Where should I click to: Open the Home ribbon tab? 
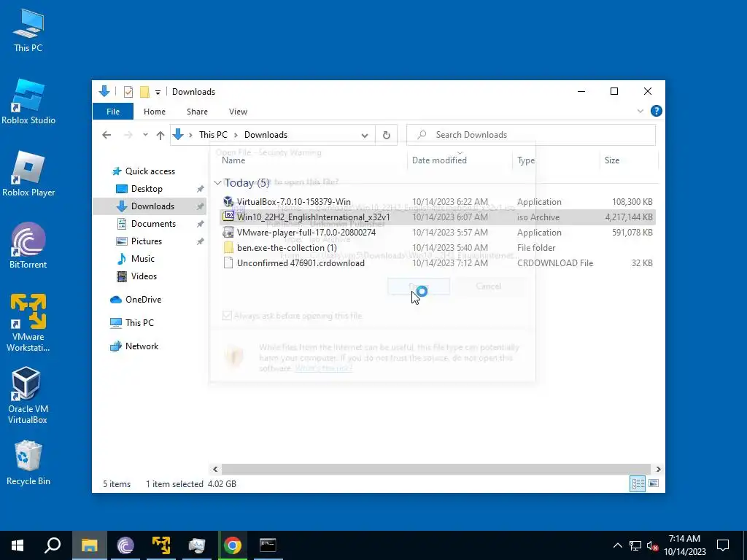coord(155,112)
